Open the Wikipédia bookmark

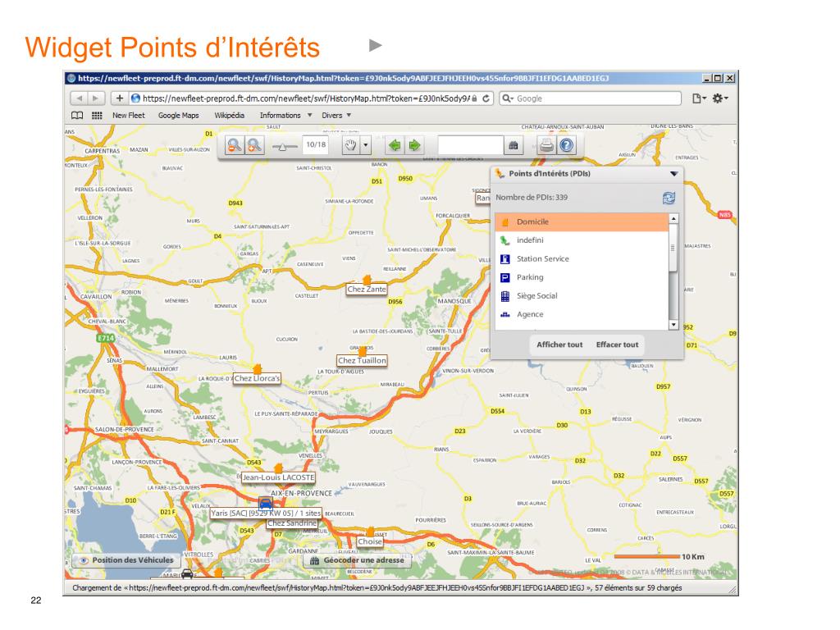tap(230, 115)
